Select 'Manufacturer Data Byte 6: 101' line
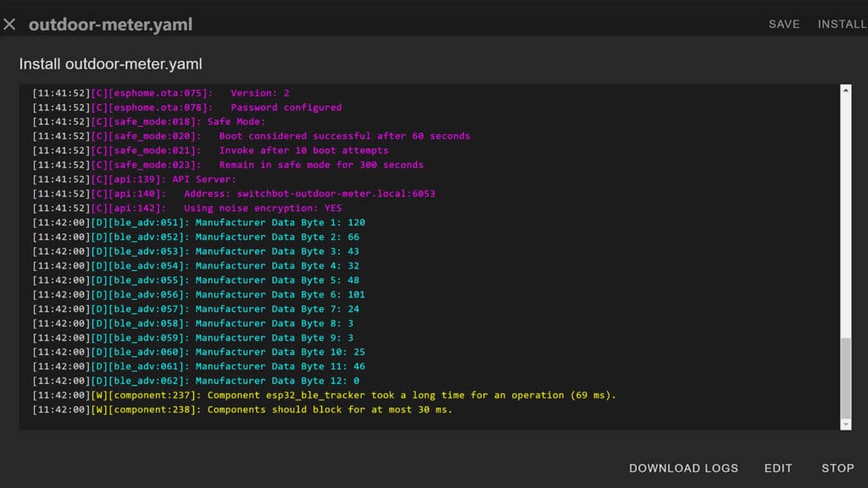 198,294
